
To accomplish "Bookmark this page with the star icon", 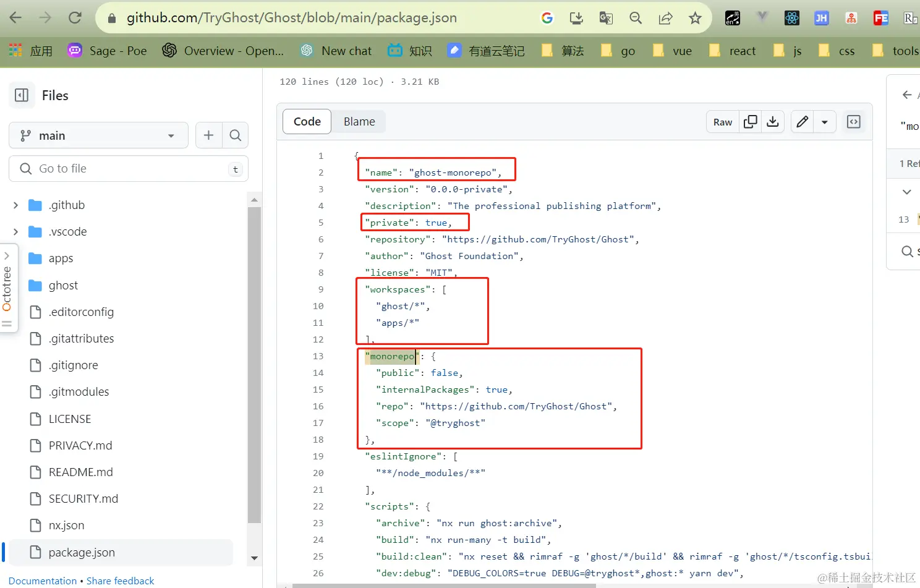I will (695, 18).
